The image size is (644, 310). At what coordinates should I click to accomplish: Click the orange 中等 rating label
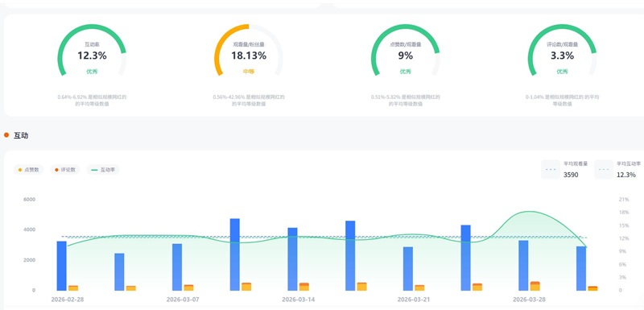[249, 72]
